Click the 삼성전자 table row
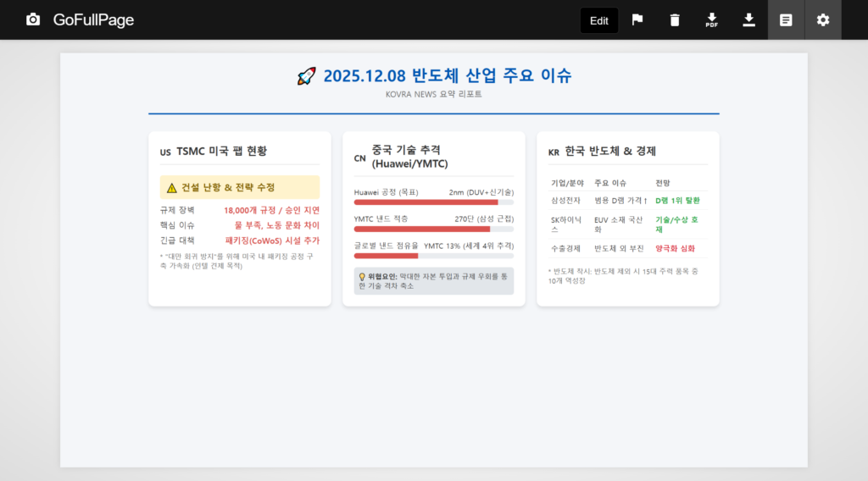 pos(627,201)
